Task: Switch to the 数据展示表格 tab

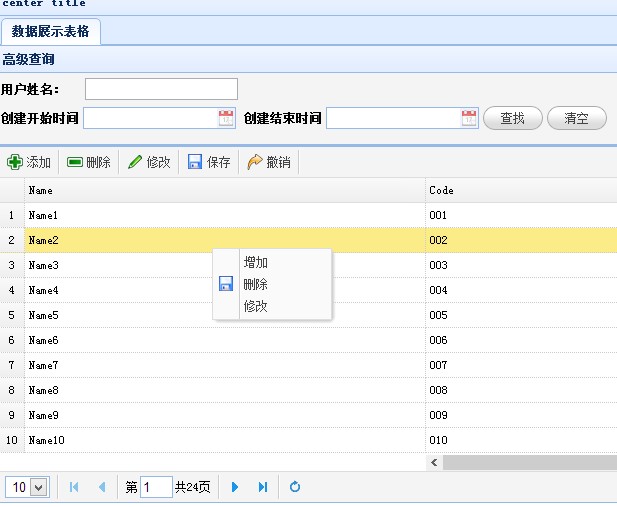Action: [x=51, y=31]
